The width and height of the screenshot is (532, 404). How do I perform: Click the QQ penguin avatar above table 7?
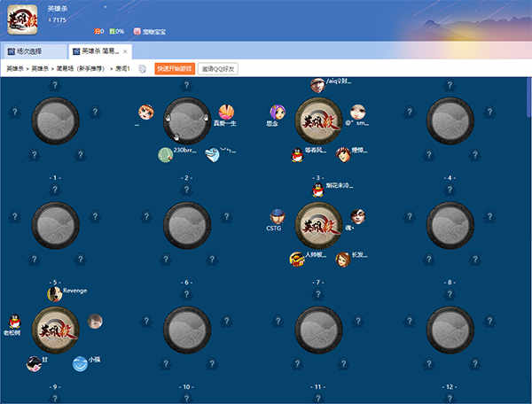click(318, 190)
